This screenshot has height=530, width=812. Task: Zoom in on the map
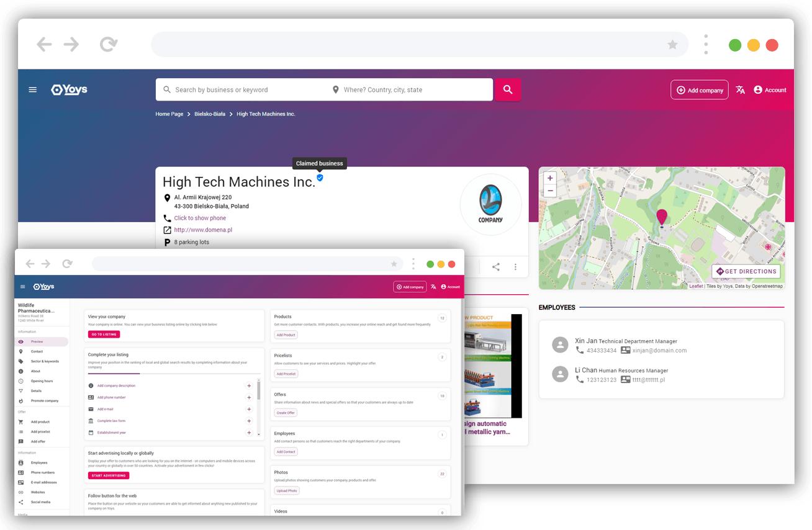click(550, 178)
